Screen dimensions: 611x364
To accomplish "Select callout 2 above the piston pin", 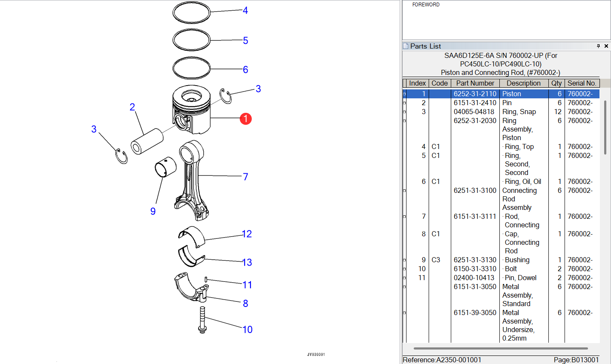I will [x=132, y=107].
